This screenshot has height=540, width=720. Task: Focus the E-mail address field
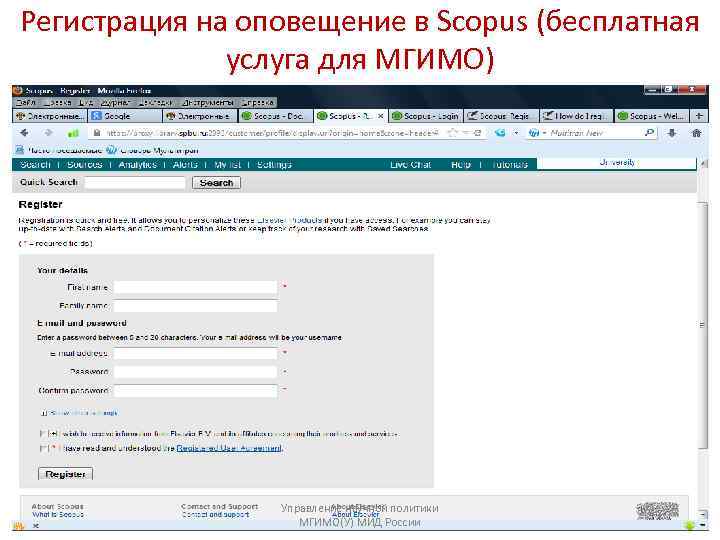click(196, 353)
